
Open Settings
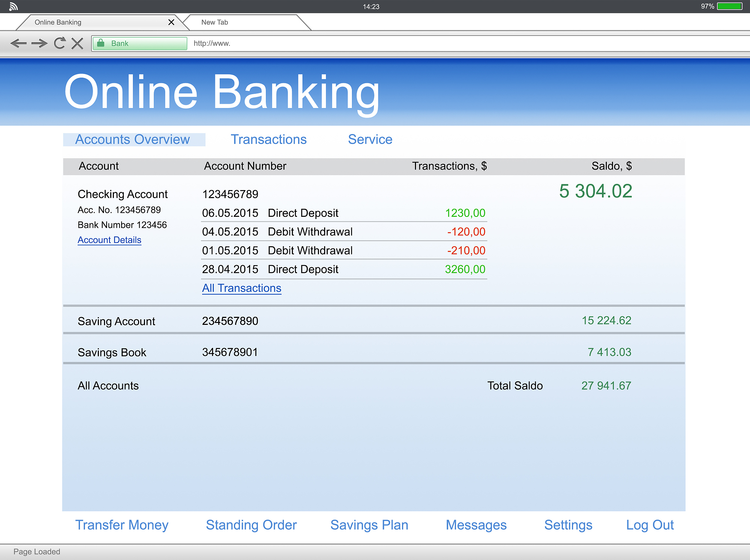[x=568, y=525]
